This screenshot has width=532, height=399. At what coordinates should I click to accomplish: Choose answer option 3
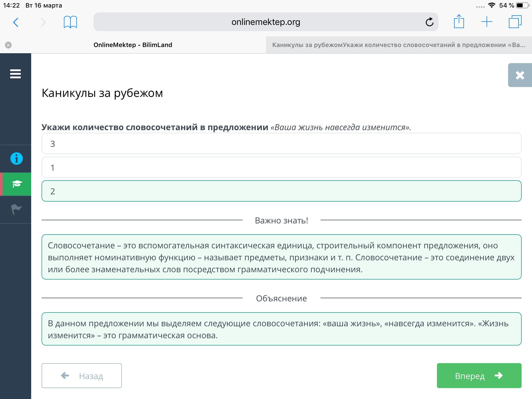[281, 144]
